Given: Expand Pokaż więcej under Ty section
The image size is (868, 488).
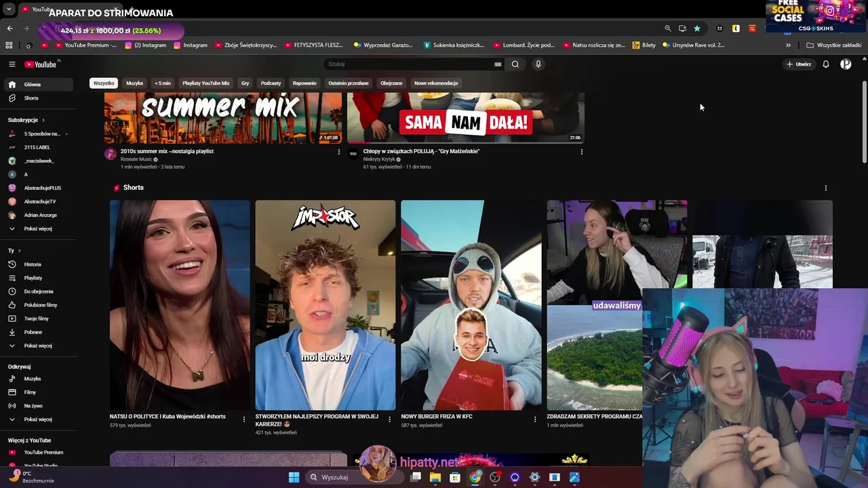Looking at the screenshot, I should (39, 346).
